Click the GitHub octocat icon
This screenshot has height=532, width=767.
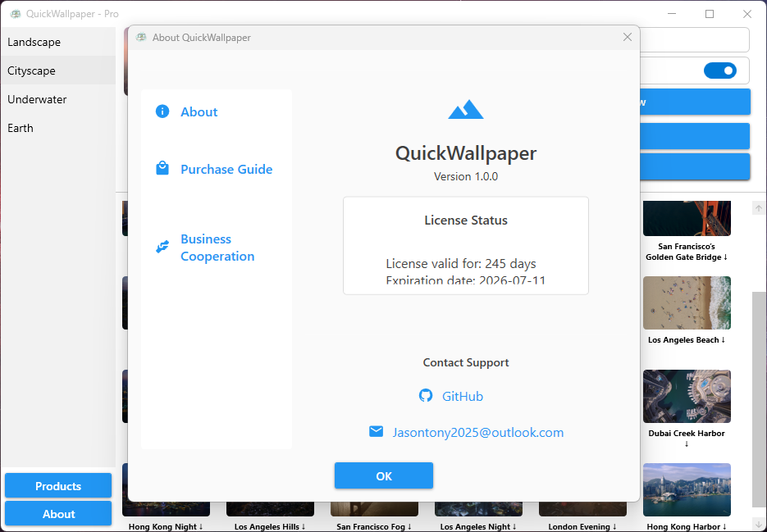point(426,396)
